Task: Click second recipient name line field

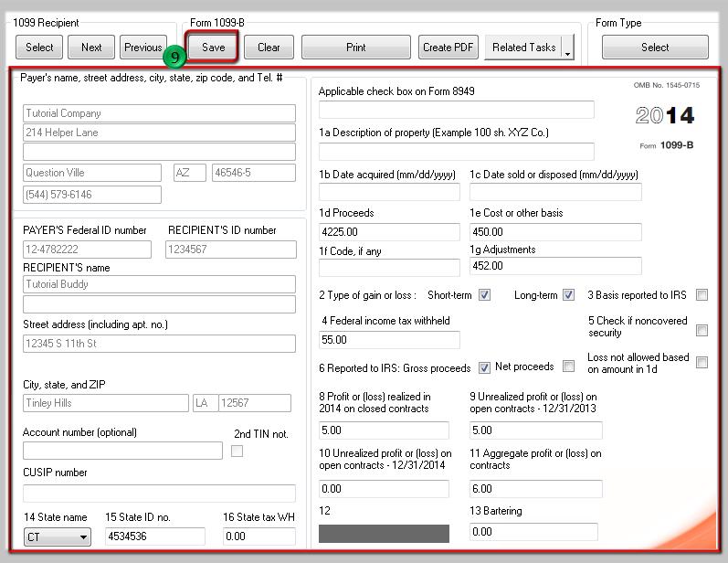Action: (159, 304)
